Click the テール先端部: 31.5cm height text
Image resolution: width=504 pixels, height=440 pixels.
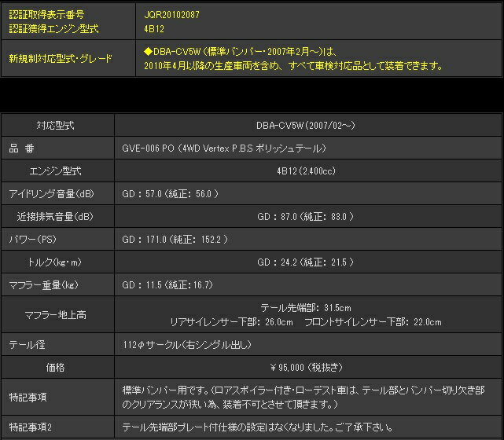[306, 308]
